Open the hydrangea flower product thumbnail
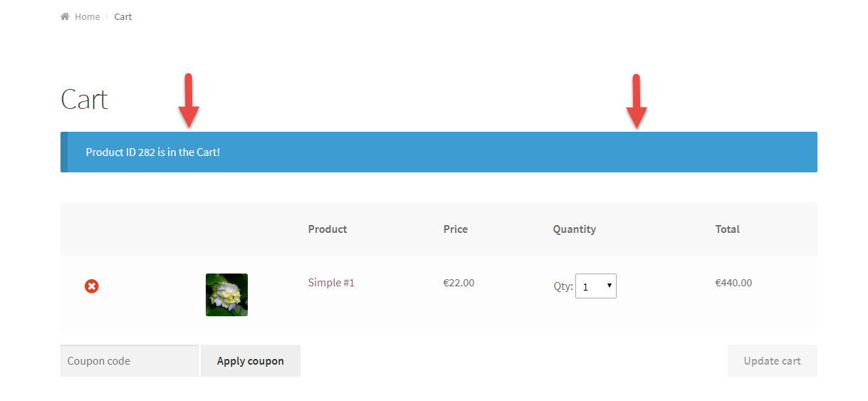 226,294
